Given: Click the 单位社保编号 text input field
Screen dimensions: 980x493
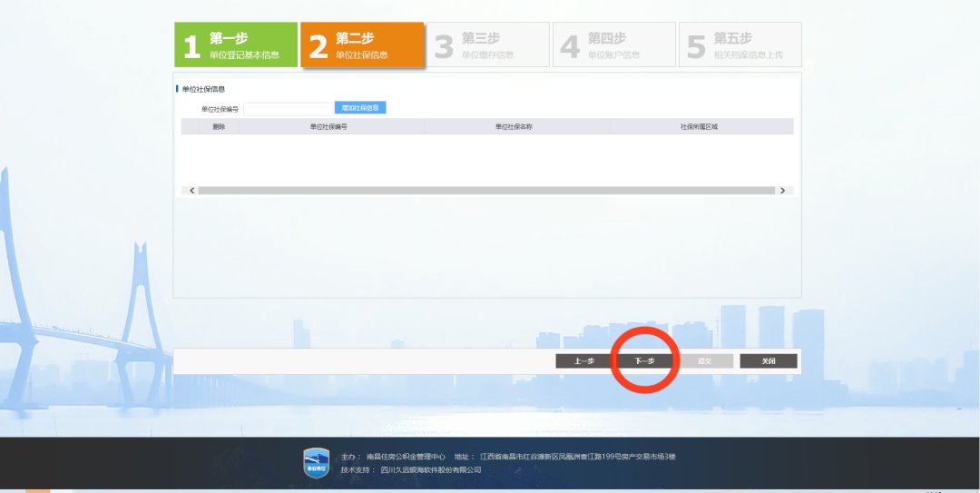Looking at the screenshot, I should tap(288, 109).
